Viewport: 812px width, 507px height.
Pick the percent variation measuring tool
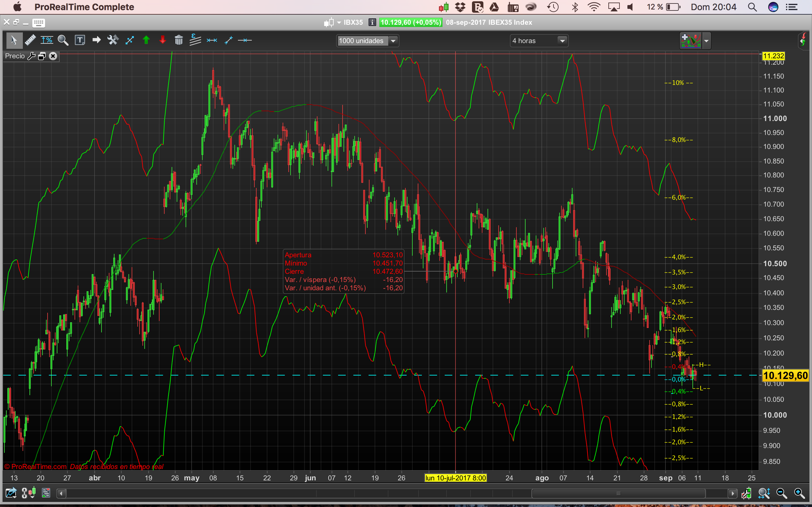click(47, 40)
